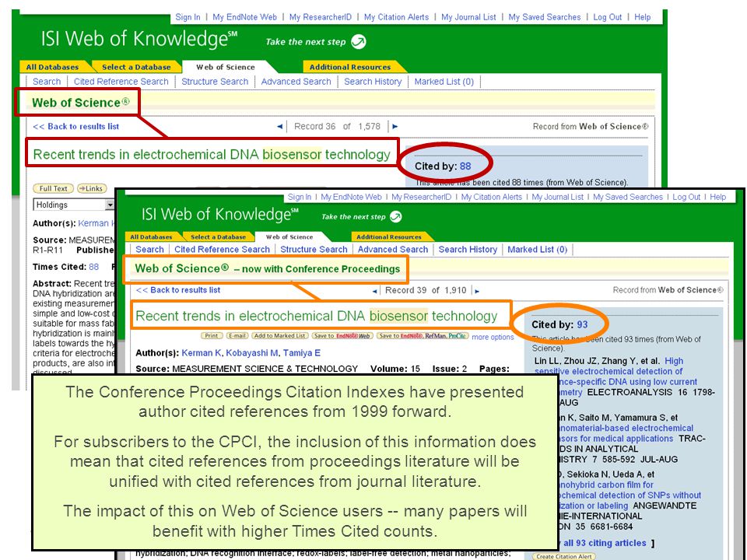Open Structure Search in rear window
This screenshot has height=560, width=747.
[x=215, y=82]
